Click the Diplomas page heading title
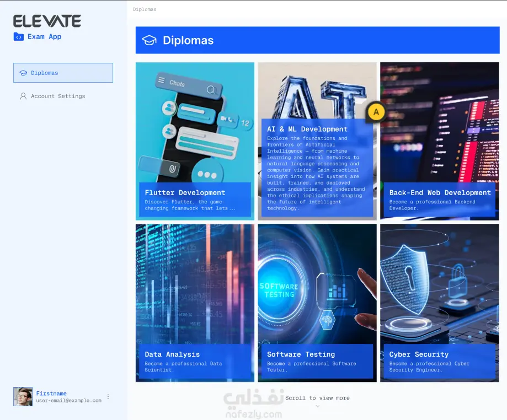 click(x=188, y=40)
